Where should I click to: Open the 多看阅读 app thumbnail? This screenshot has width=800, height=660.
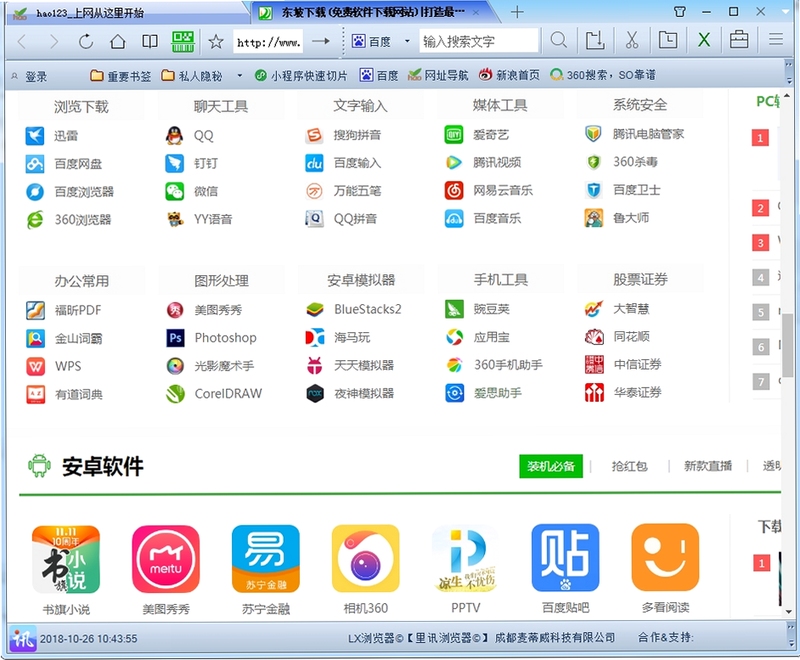(665, 557)
